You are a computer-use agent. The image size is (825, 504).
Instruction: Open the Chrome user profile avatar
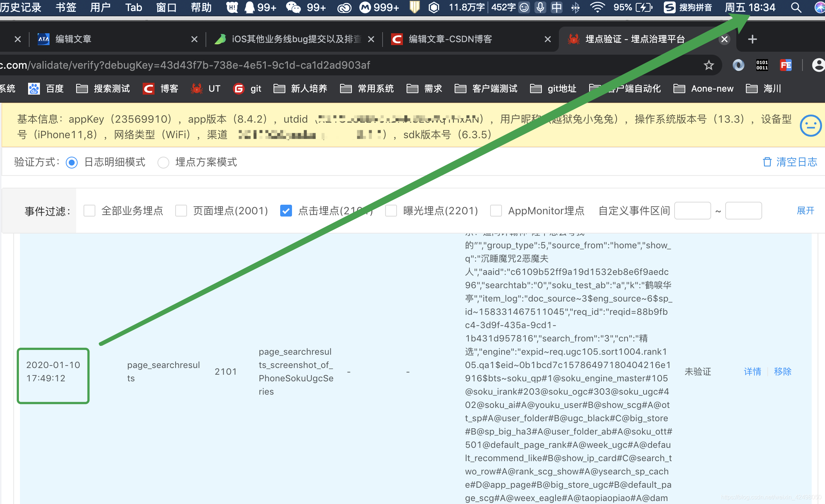818,65
